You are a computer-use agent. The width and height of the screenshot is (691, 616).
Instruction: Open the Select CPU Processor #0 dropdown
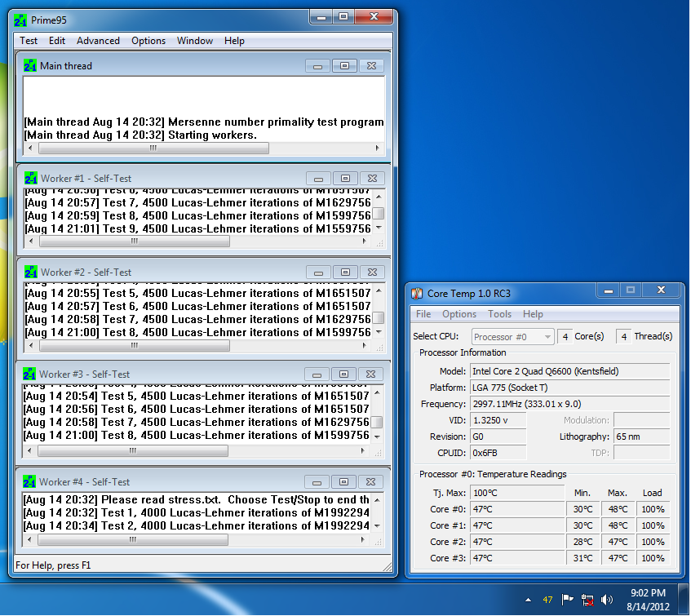[512, 337]
